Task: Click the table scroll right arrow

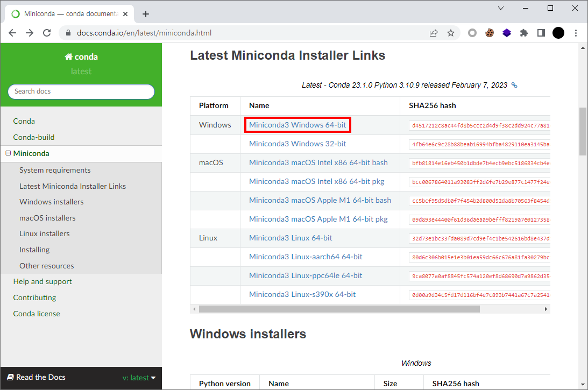Action: point(546,309)
